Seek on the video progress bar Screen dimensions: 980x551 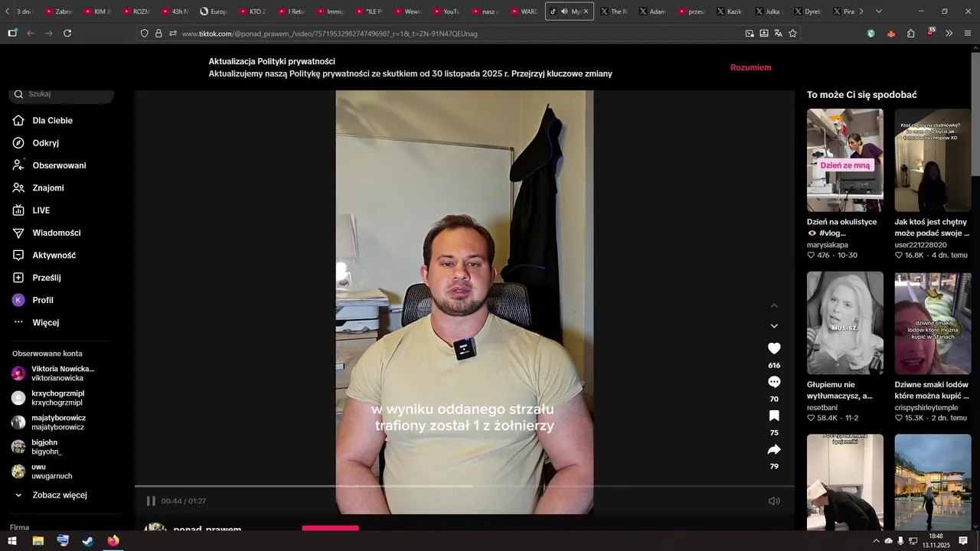(x=465, y=486)
